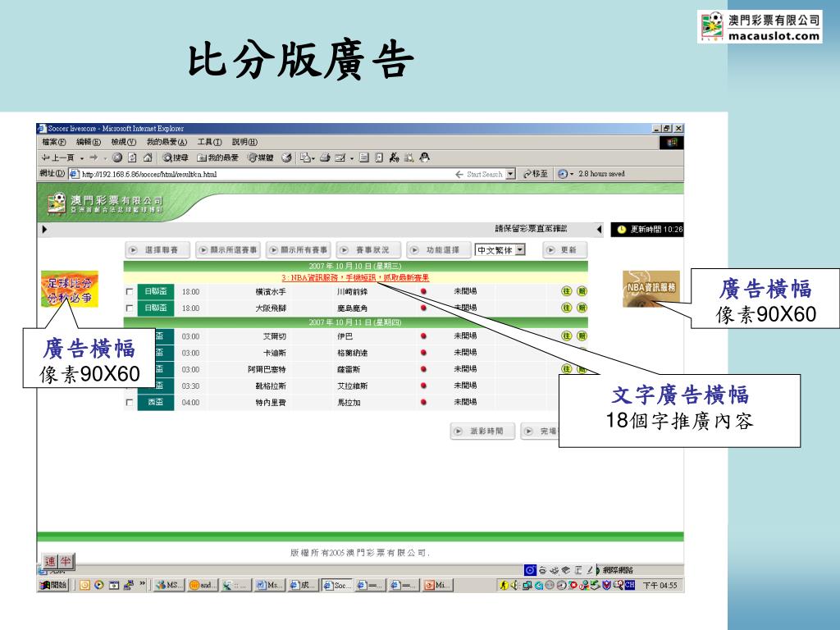Click the 賽事狀況 button
Image resolution: width=840 pixels, height=630 pixels.
368,250
